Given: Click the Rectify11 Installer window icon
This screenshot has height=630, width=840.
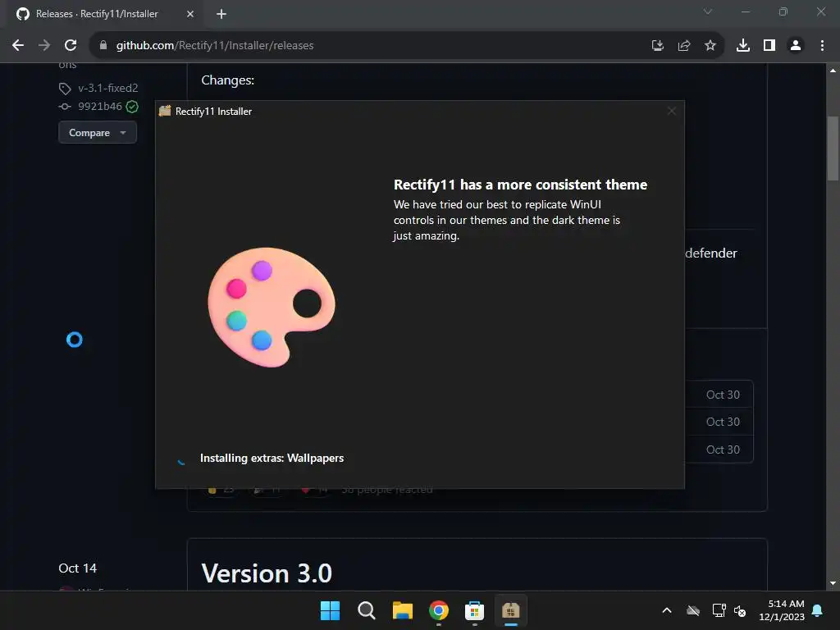Looking at the screenshot, I should pos(165,111).
